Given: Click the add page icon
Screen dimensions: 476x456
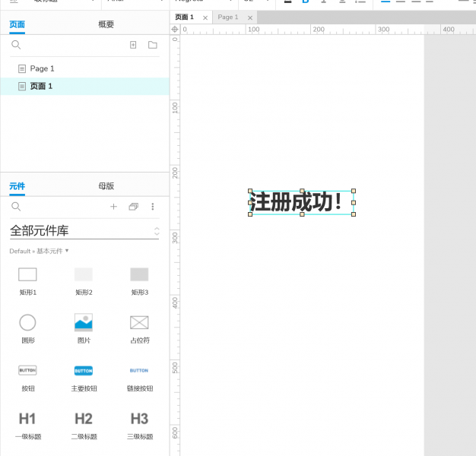Looking at the screenshot, I should 133,46.
